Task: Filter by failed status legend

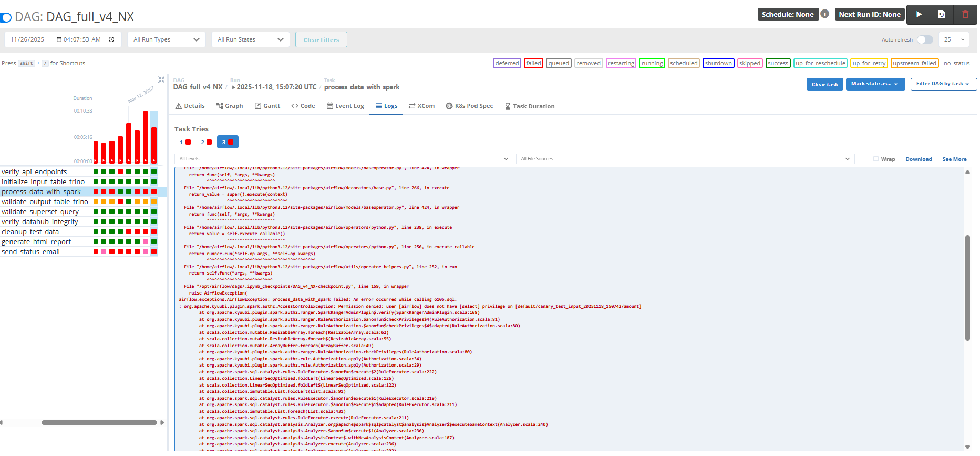Action: (x=533, y=63)
